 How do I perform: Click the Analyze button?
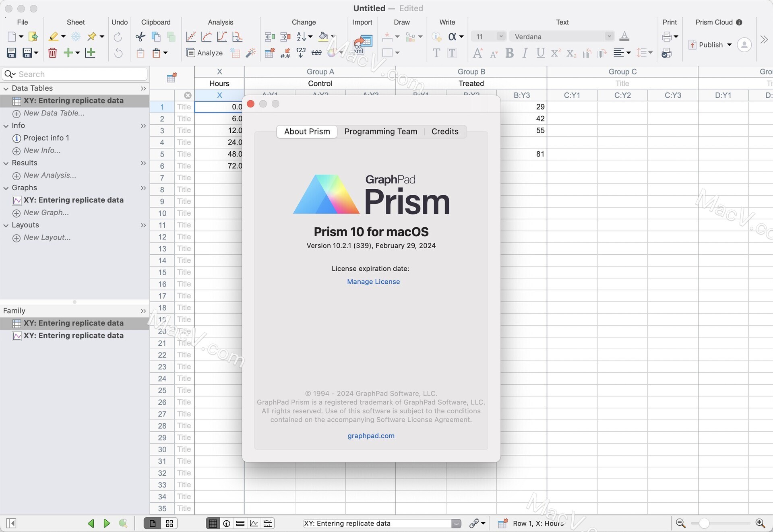coord(205,53)
